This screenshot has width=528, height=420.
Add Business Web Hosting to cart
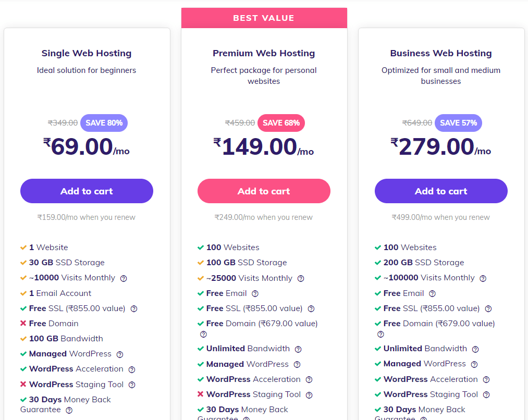tap(441, 191)
